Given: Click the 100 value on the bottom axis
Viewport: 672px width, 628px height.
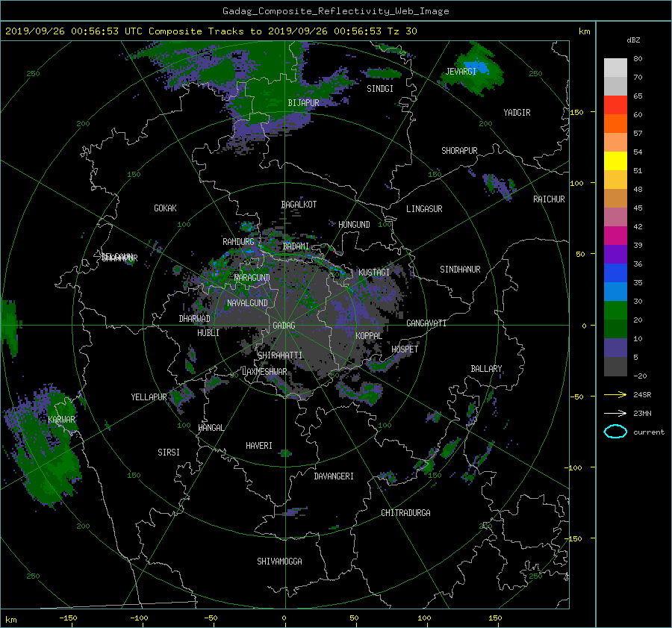Looking at the screenshot, I should click(x=424, y=618).
